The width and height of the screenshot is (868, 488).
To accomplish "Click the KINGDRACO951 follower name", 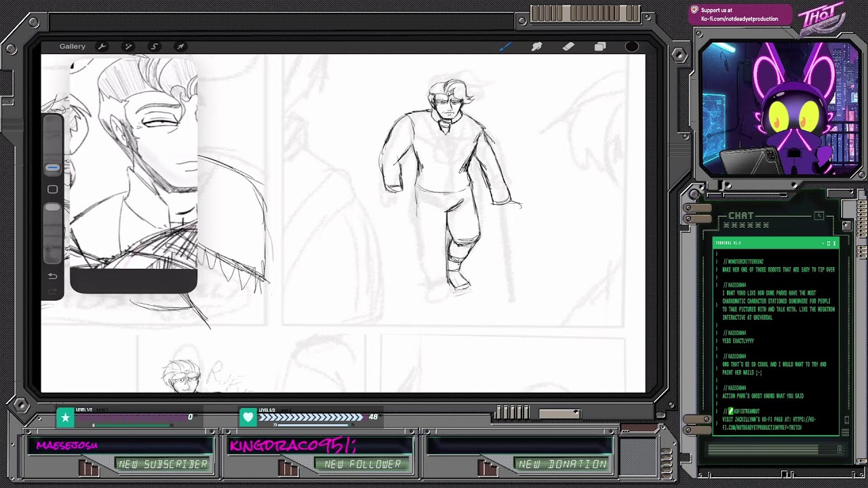I will tap(293, 445).
